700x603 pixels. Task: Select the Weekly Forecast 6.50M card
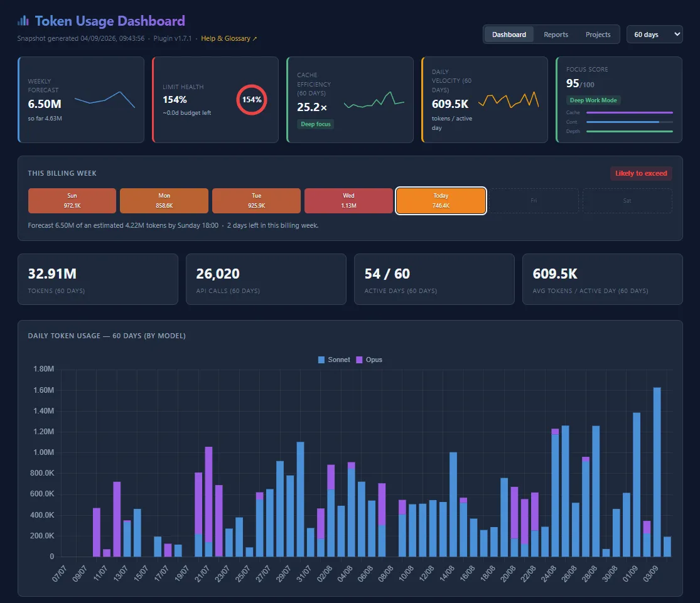(x=81, y=100)
